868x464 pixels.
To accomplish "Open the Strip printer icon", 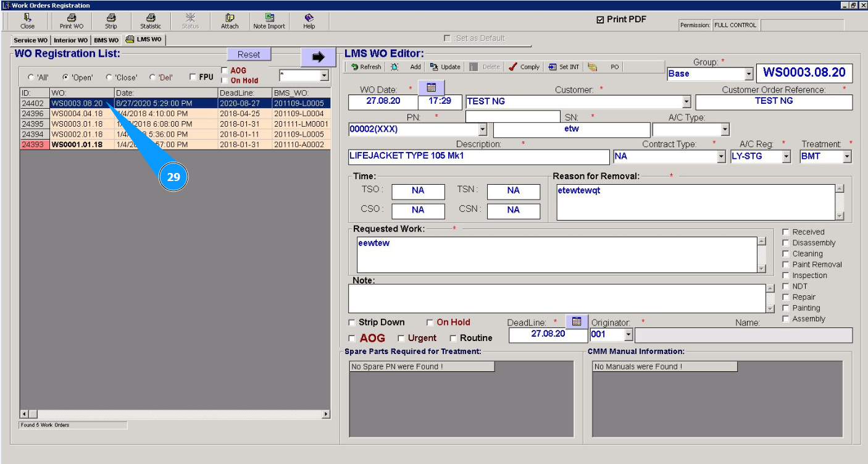I will [x=111, y=19].
